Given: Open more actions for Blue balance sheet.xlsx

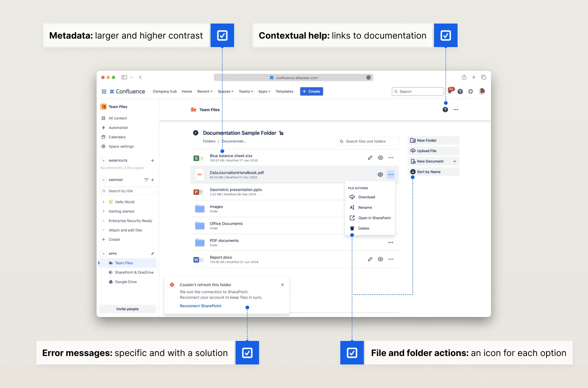Looking at the screenshot, I should click(391, 158).
